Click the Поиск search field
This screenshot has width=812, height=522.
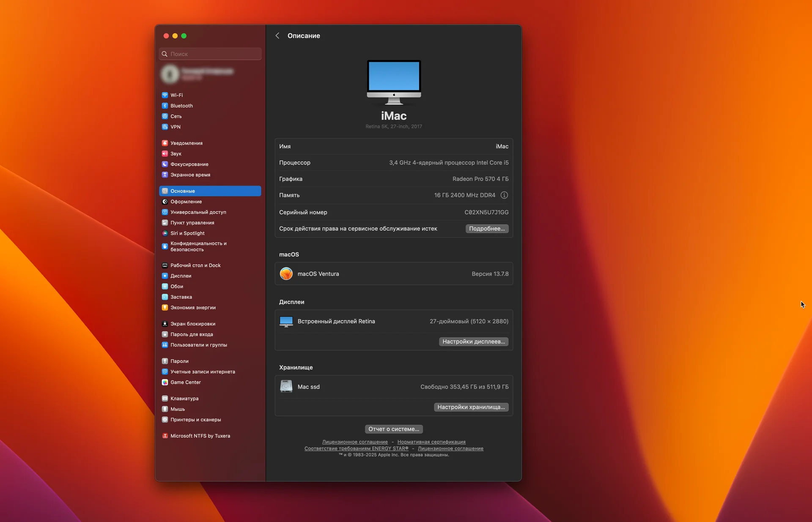[210, 54]
